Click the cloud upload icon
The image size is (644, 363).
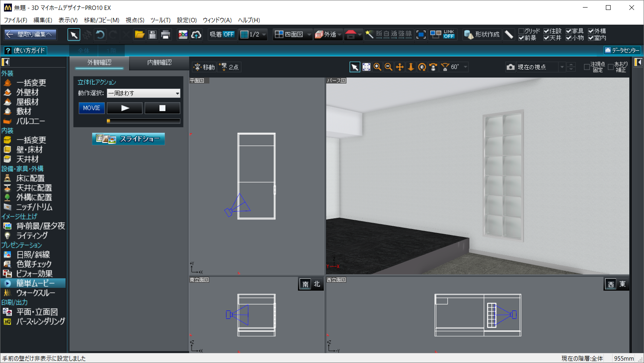tap(196, 35)
